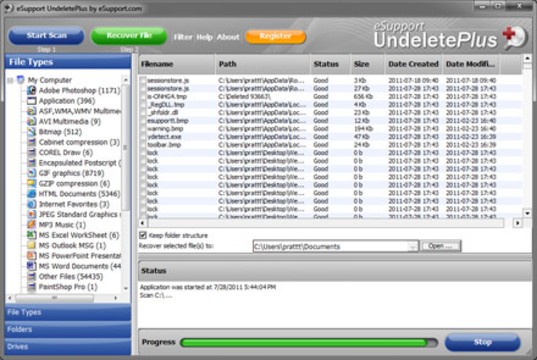
Task: Click the Bitmap file type icon
Action: point(32,132)
